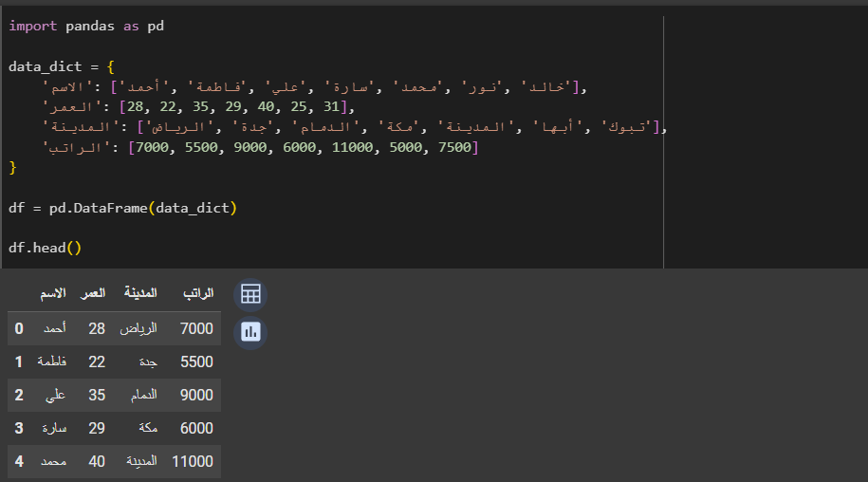Place cursor on 'df.head()' code line
868x482 pixels.
click(x=46, y=248)
